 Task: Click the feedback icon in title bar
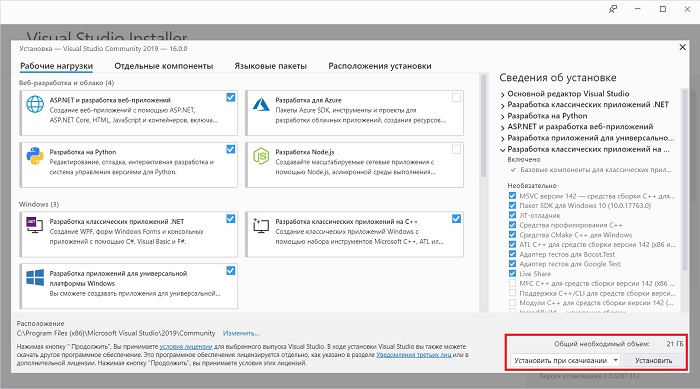(613, 9)
